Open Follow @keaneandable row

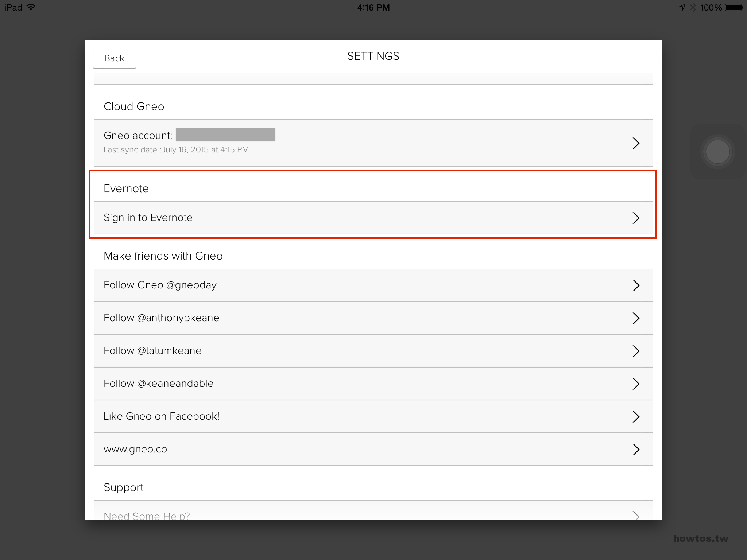point(373,384)
